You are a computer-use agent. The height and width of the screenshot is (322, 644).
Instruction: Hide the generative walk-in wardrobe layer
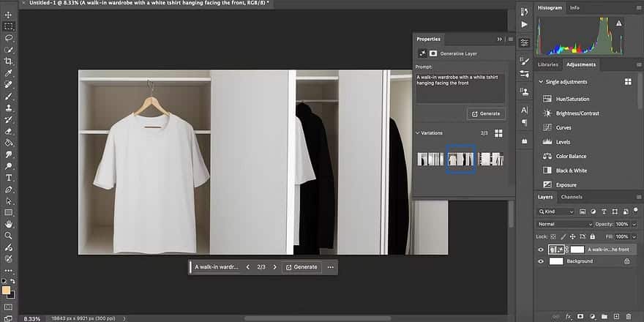point(542,250)
